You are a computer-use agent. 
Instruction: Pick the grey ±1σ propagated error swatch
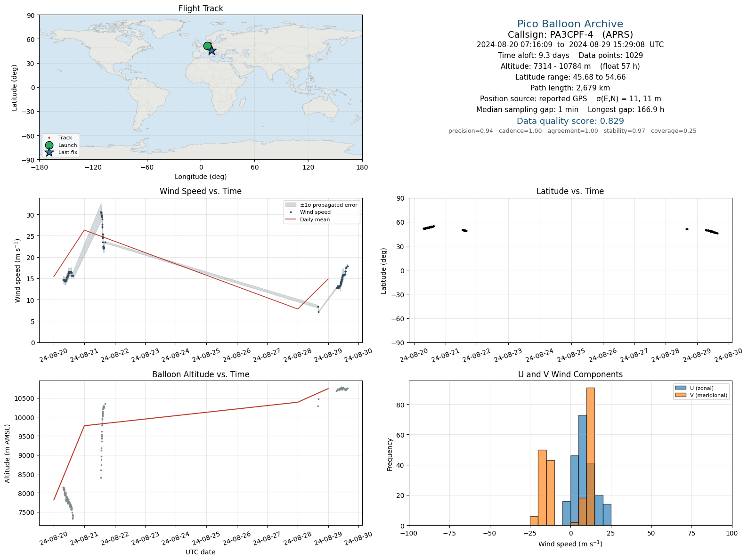click(291, 205)
